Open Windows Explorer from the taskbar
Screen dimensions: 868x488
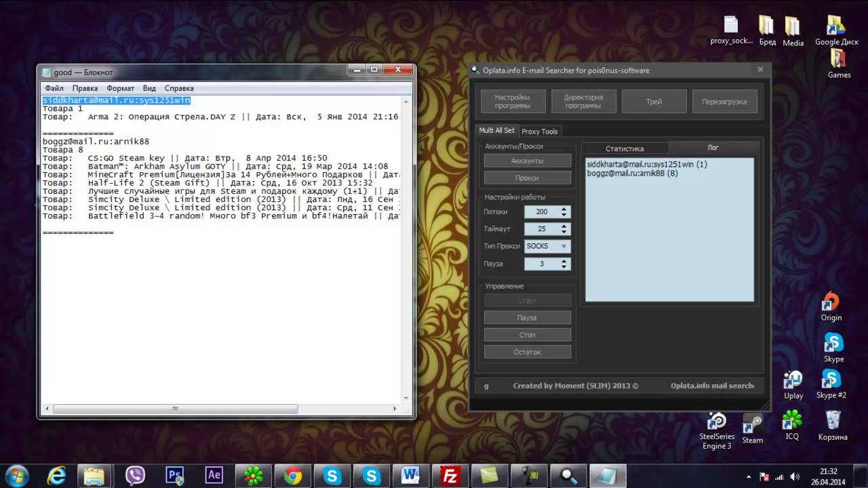[94, 476]
